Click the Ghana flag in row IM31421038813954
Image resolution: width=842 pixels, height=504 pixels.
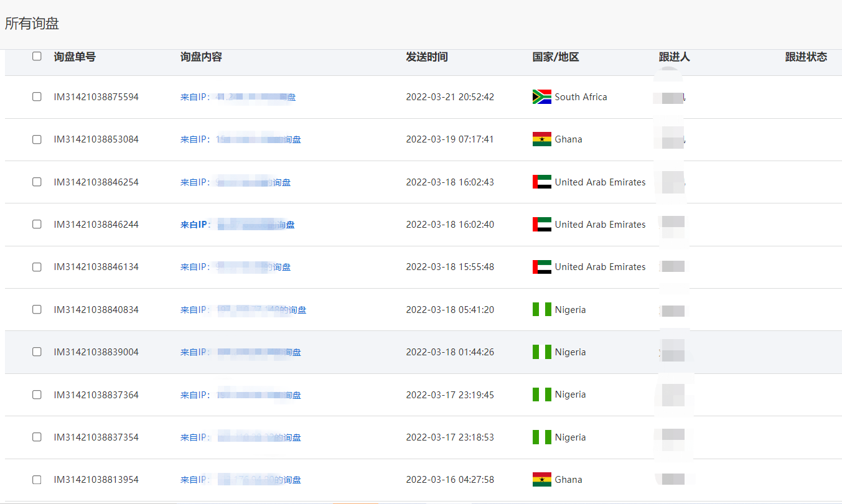click(x=541, y=480)
